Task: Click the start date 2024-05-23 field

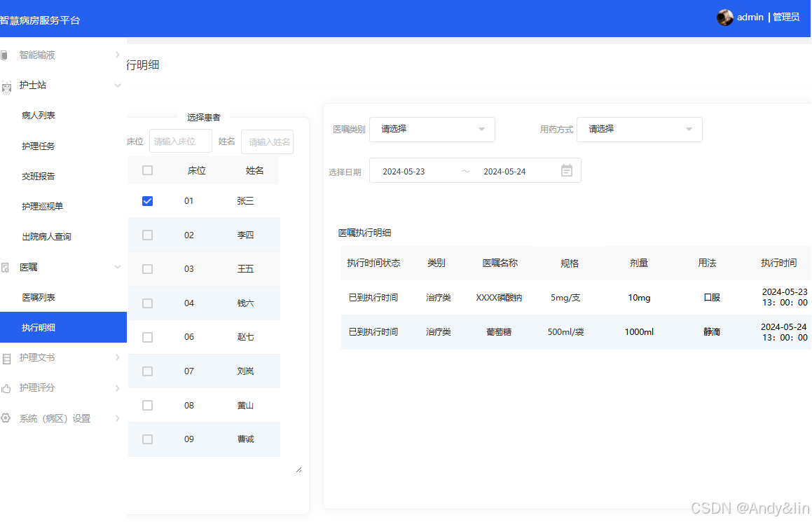Action: tap(404, 172)
